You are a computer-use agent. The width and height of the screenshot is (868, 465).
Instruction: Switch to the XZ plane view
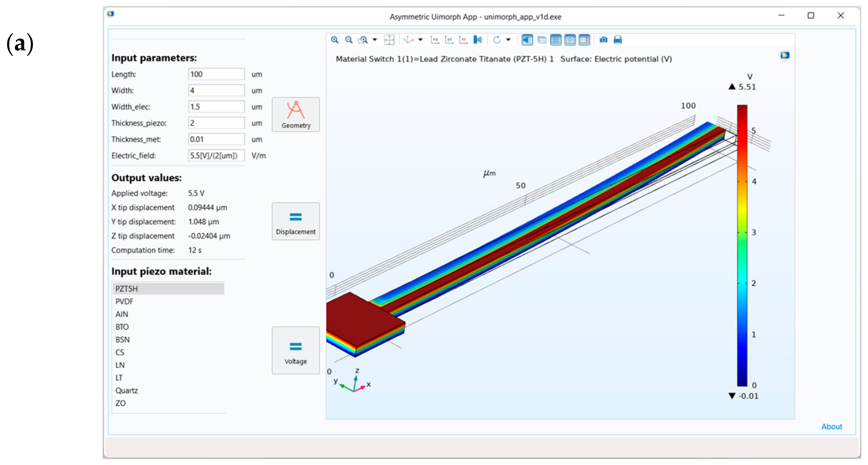pyautogui.click(x=463, y=40)
